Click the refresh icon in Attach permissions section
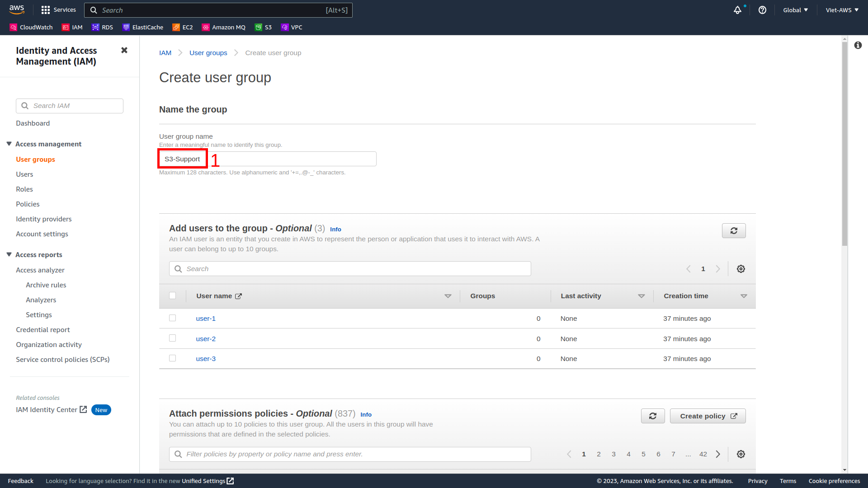The height and width of the screenshot is (488, 868). pos(653,416)
